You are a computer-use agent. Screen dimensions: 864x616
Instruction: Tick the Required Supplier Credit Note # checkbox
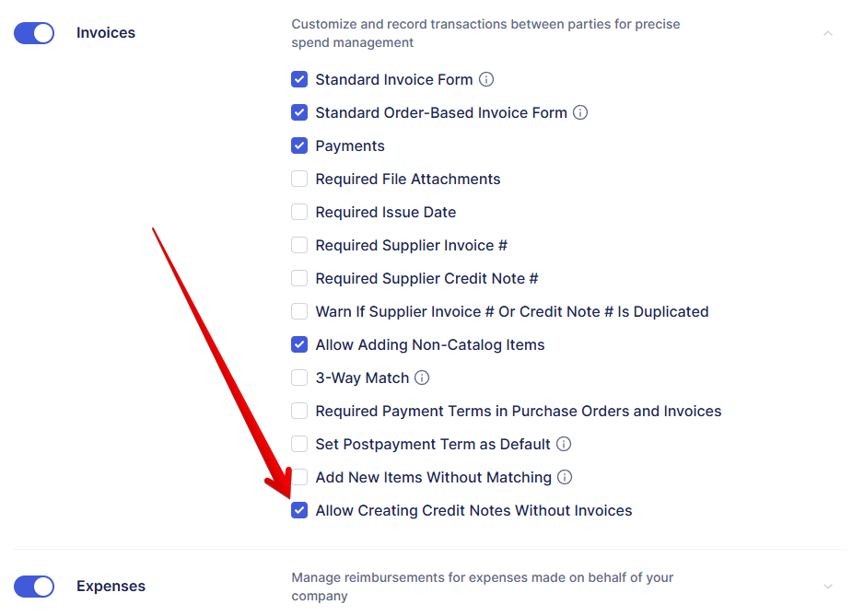click(x=299, y=278)
